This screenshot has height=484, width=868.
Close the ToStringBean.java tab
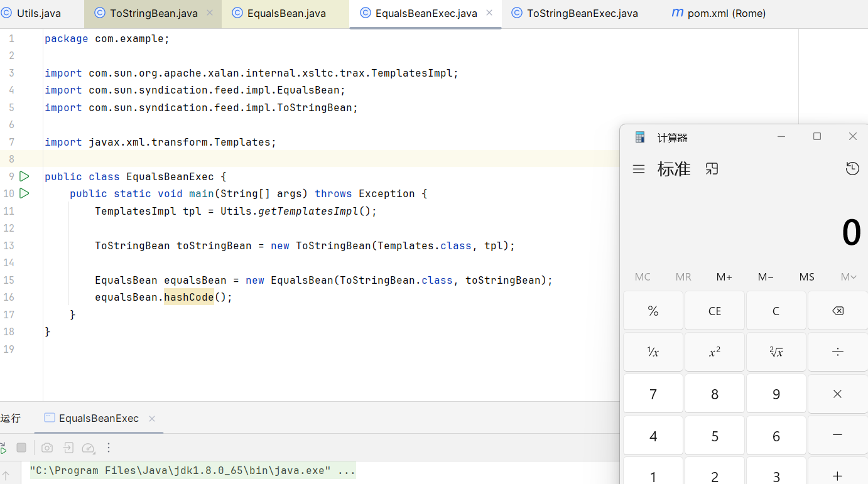pyautogui.click(x=210, y=13)
